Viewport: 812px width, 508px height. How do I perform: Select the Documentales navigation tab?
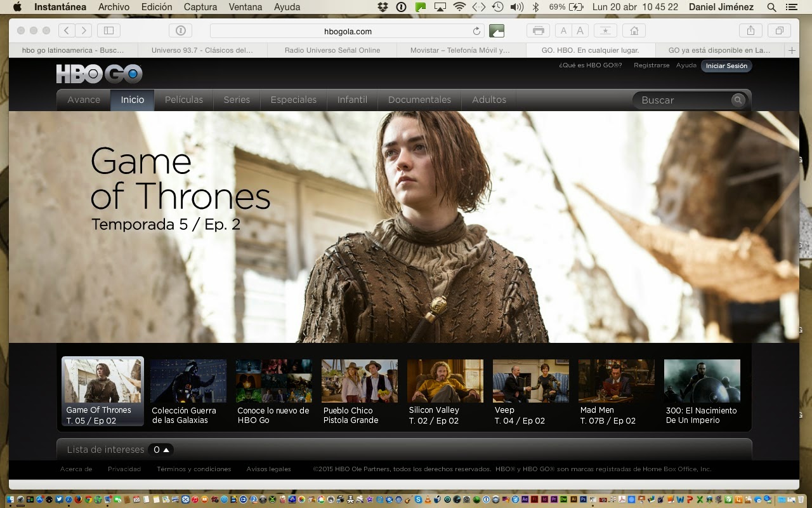coord(419,100)
